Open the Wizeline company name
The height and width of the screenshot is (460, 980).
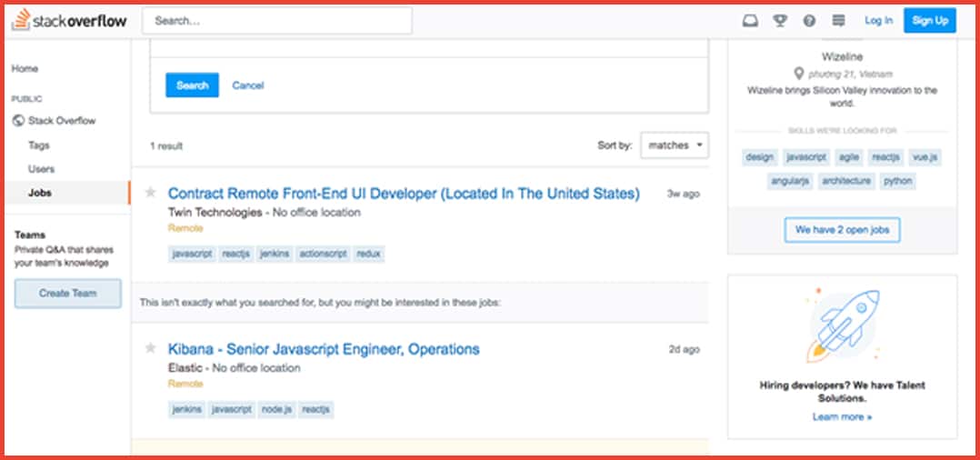(843, 57)
